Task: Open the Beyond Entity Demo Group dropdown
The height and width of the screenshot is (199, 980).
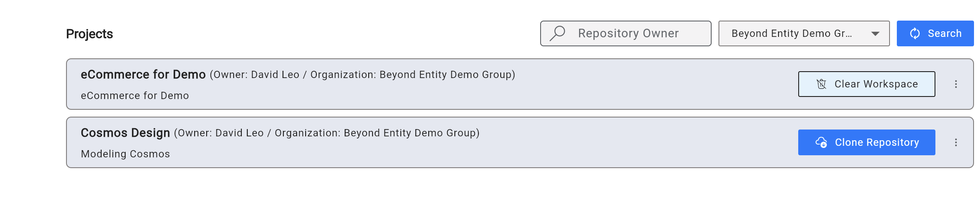Action: (x=792, y=33)
